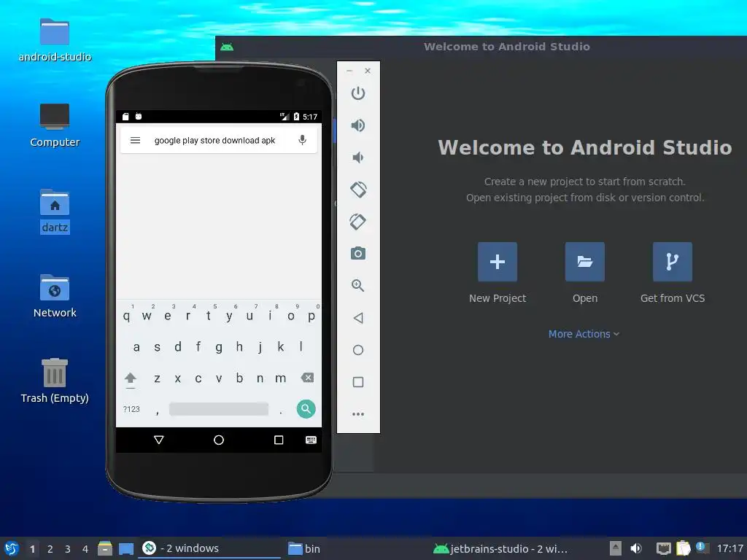Select the android-studio desktop folder

55,41
